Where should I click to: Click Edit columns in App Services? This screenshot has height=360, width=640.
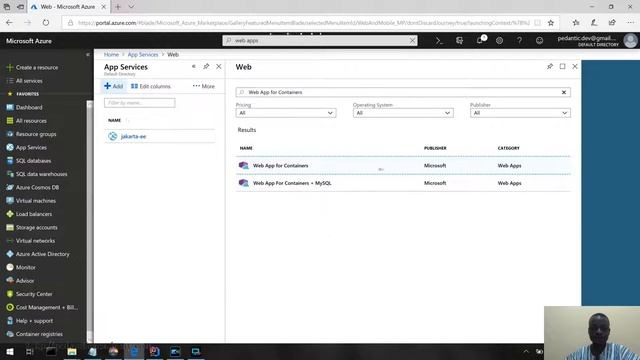151,86
